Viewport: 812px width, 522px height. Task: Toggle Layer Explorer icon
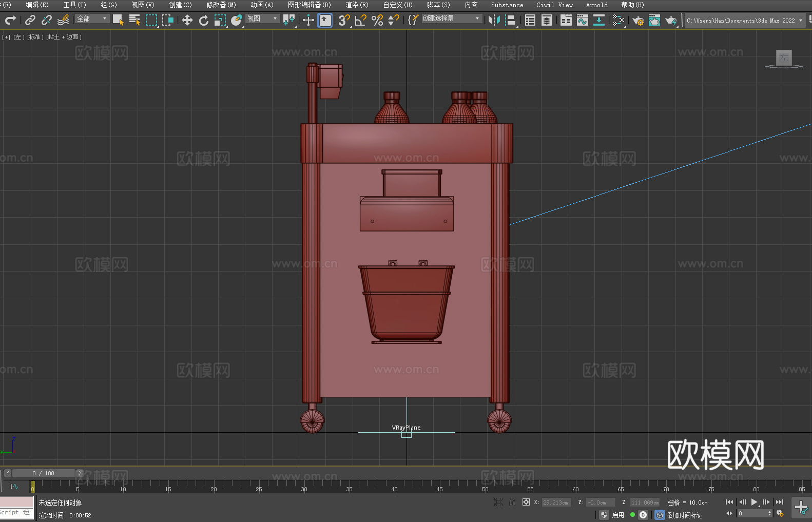click(x=547, y=20)
